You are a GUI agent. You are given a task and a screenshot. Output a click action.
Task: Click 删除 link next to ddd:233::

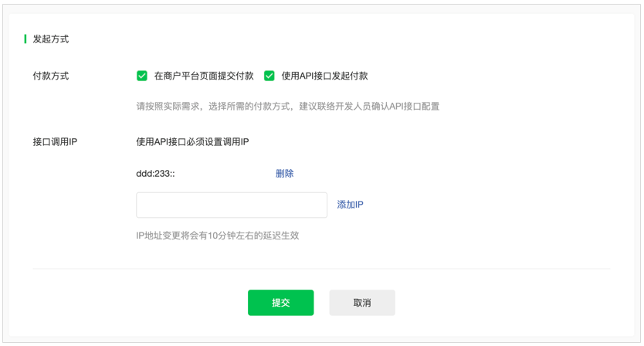(284, 174)
